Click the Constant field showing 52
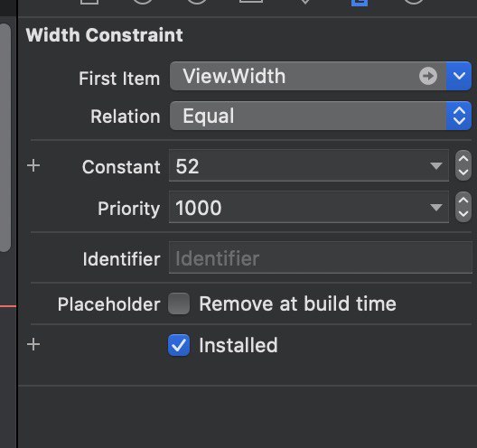The height and width of the screenshot is (448, 477). click(x=309, y=166)
